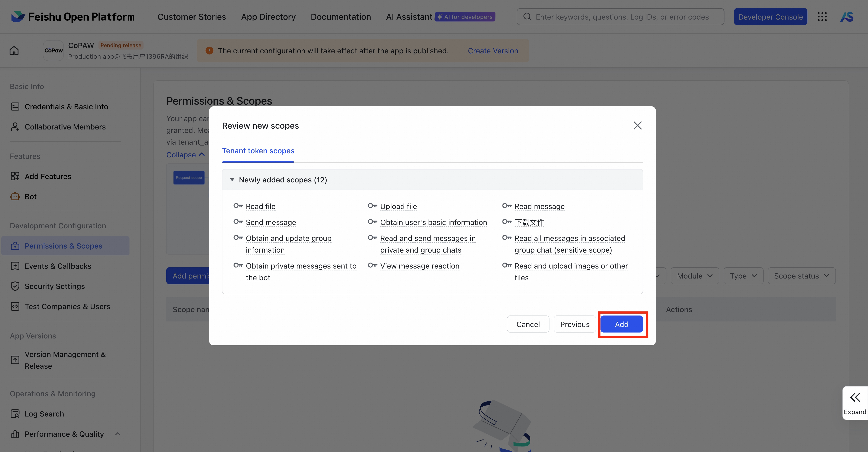This screenshot has width=868, height=452.
Task: Close the Review new scopes dialog
Action: (637, 126)
